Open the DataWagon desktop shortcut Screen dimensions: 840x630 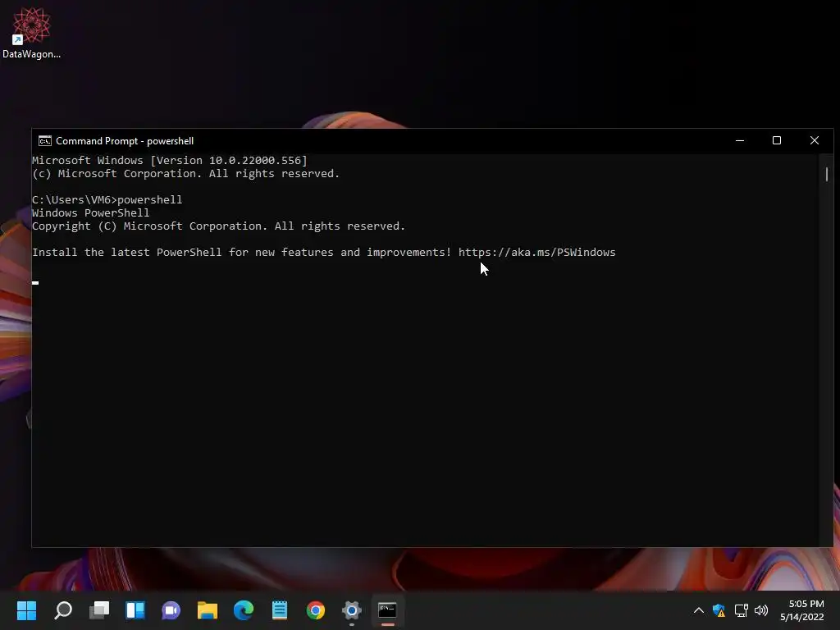click(x=31, y=33)
